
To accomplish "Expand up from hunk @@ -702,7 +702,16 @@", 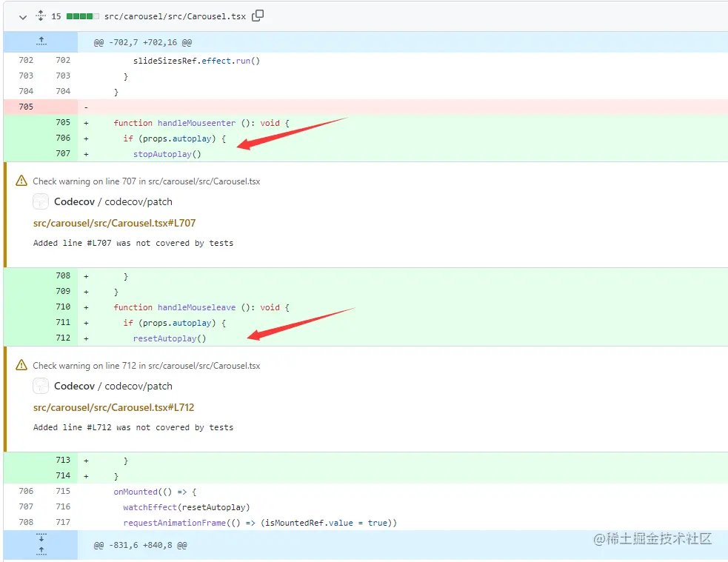I will click(41, 41).
